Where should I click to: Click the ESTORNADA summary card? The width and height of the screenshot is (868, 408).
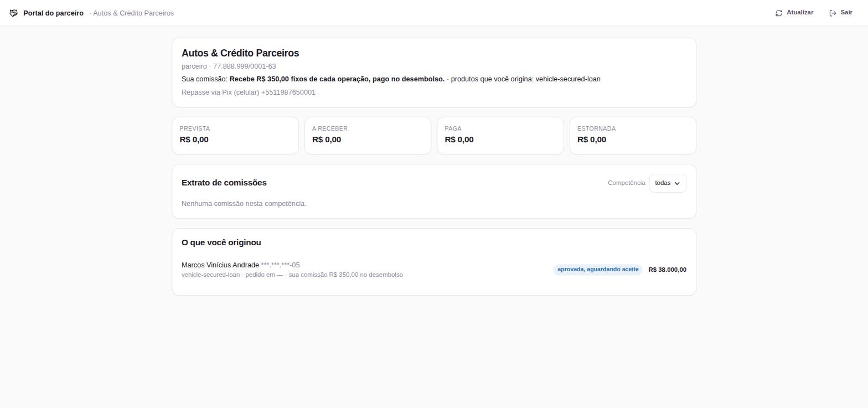coord(633,136)
